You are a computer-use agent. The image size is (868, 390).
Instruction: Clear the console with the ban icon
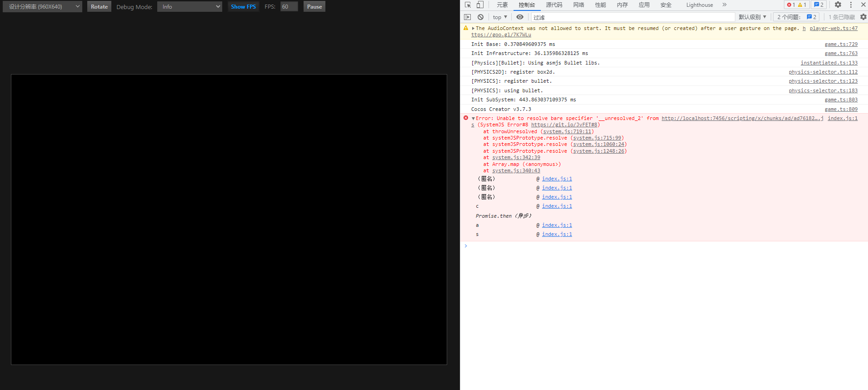[x=480, y=17]
